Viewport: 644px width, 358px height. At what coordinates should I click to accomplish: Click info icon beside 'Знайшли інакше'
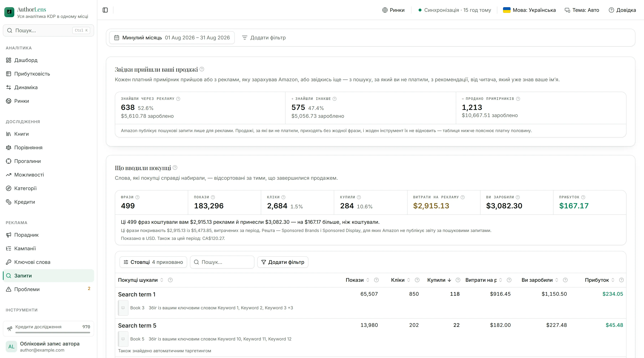pyautogui.click(x=335, y=99)
